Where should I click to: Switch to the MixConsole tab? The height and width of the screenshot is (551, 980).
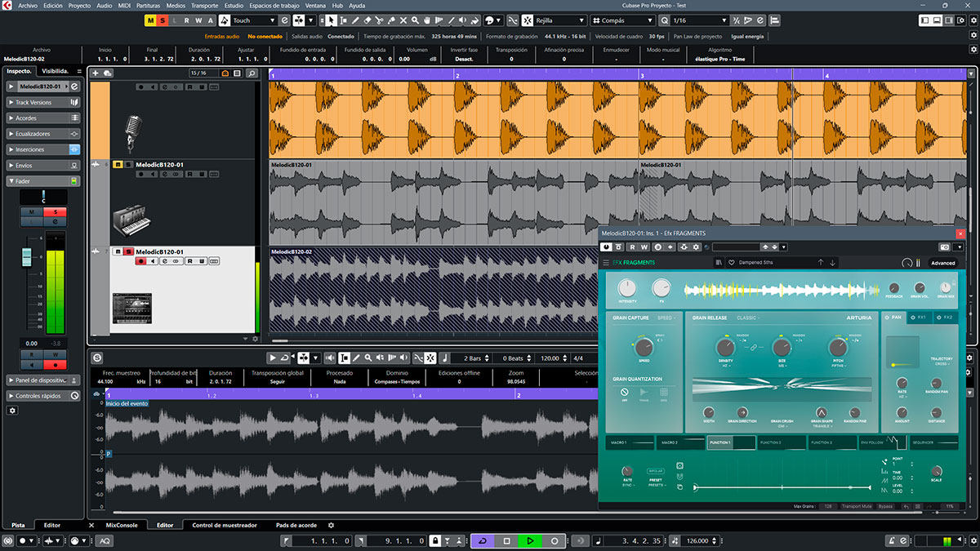pyautogui.click(x=120, y=525)
